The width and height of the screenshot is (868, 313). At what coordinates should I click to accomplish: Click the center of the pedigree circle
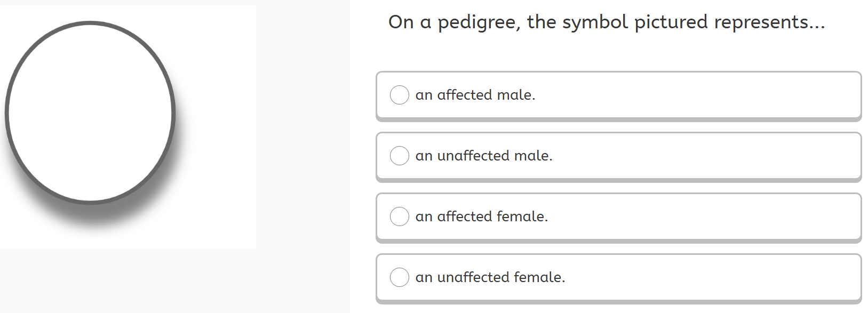pos(91,113)
